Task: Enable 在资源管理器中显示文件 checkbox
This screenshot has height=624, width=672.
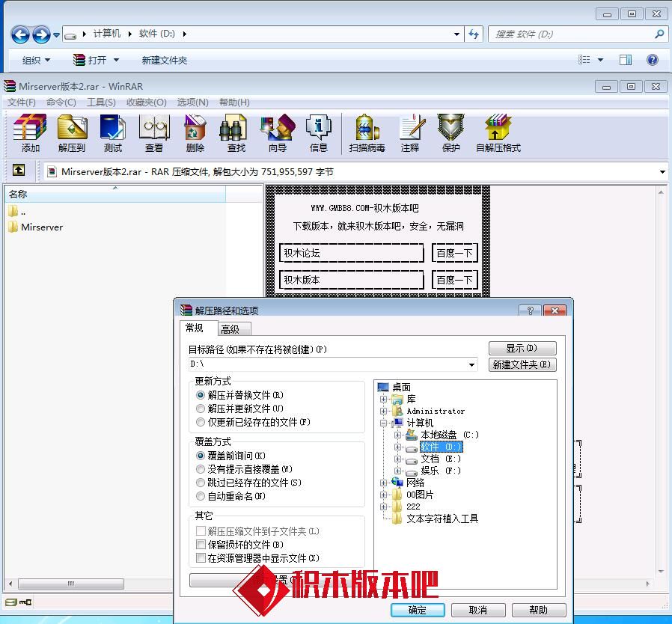Action: 200,558
